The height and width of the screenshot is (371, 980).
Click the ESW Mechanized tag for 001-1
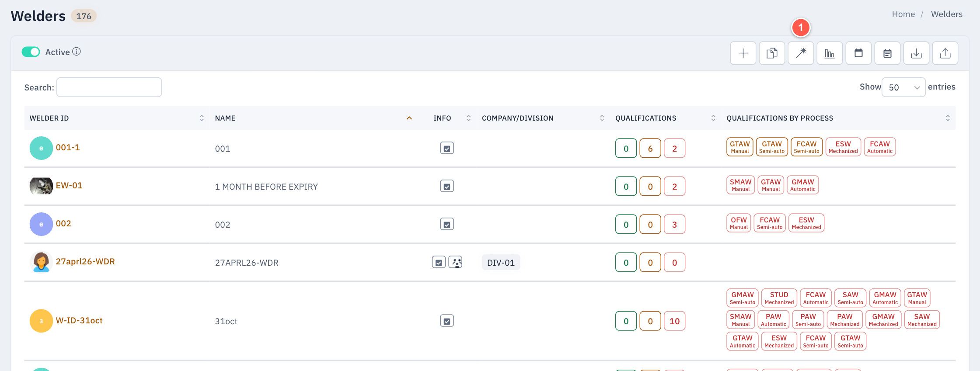[x=843, y=147]
